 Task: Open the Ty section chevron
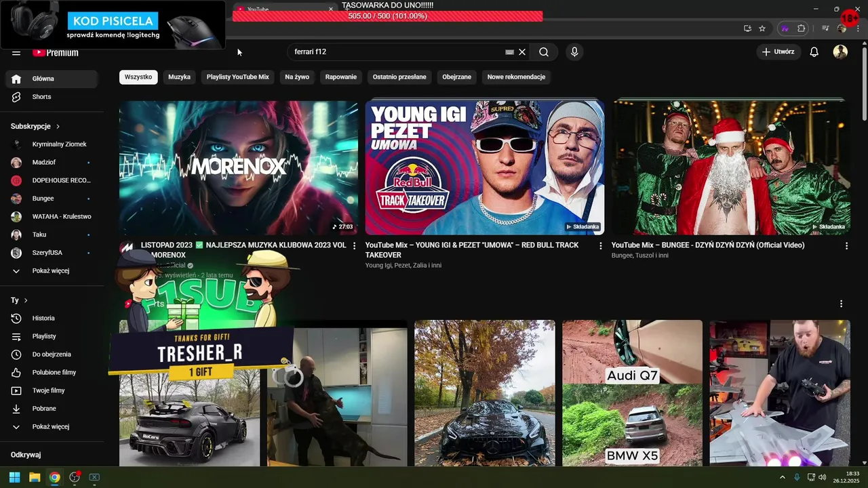(26, 300)
